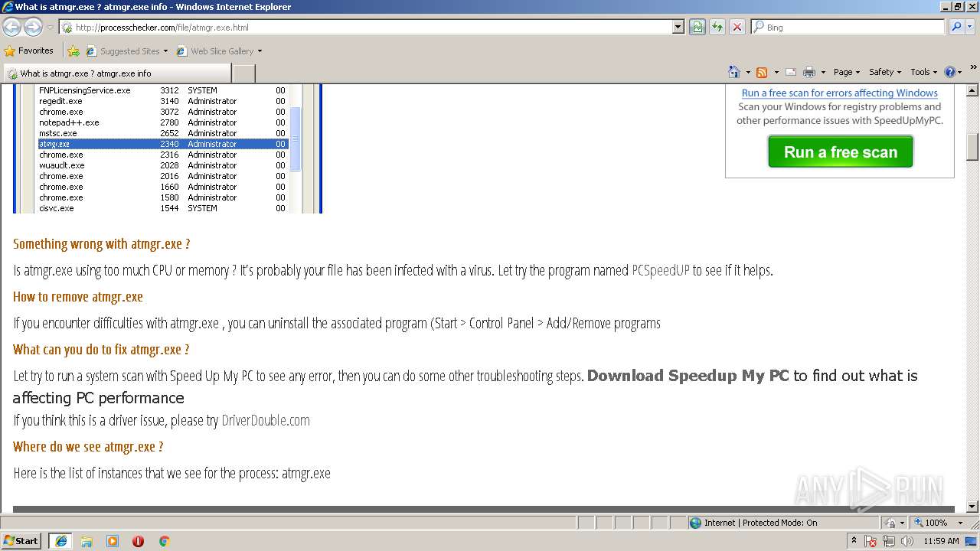Stop loading with the red X icon
The width and height of the screenshot is (980, 551).
coord(737,27)
